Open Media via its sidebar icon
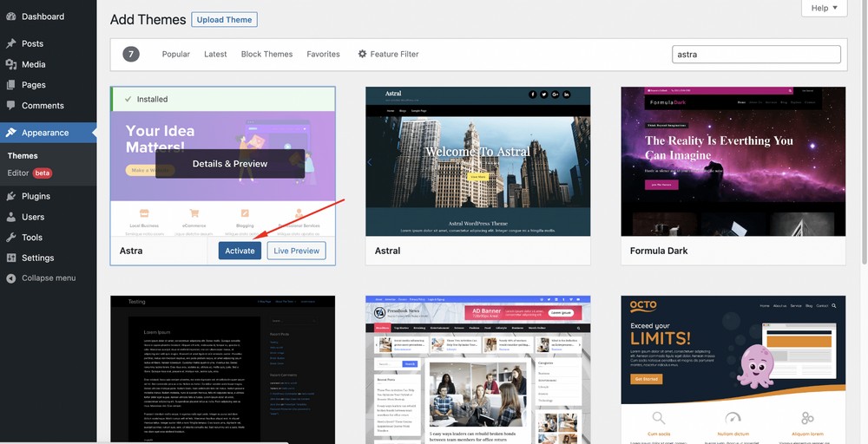This screenshot has width=868, height=444. pyautogui.click(x=10, y=64)
